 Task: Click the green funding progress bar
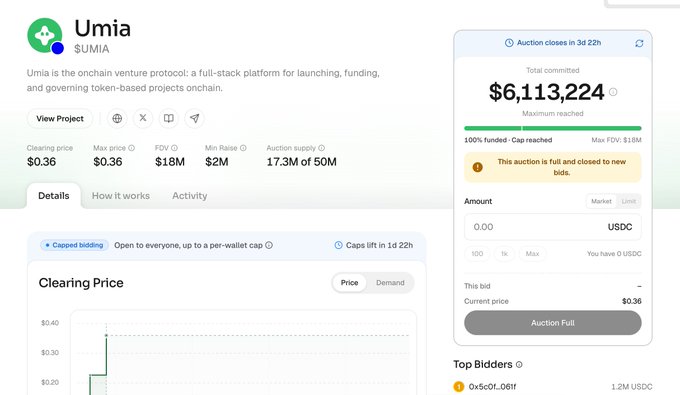(552, 128)
